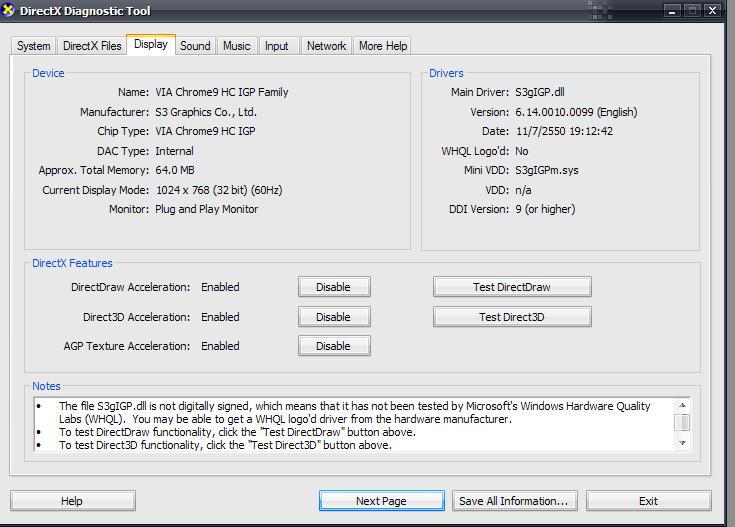Click Save All Information button

[x=513, y=501]
